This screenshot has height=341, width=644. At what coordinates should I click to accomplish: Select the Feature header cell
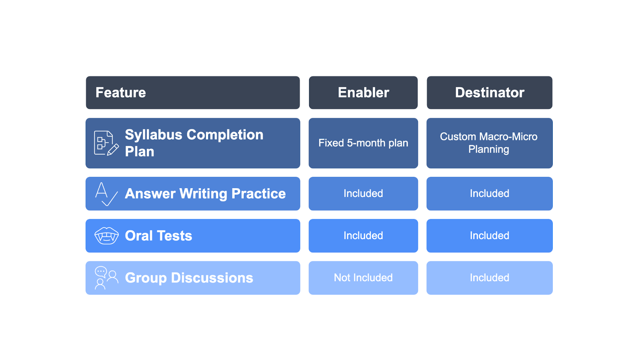click(x=193, y=93)
